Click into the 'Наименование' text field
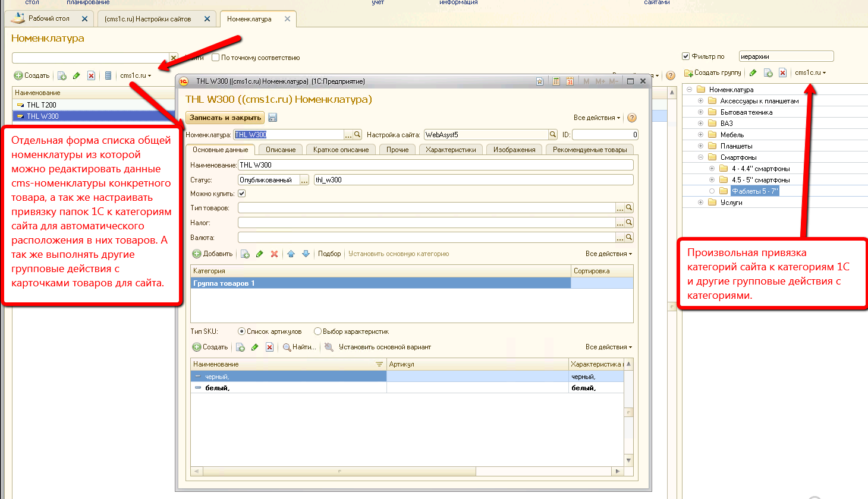Viewport: 868px width, 499px height. (435, 165)
